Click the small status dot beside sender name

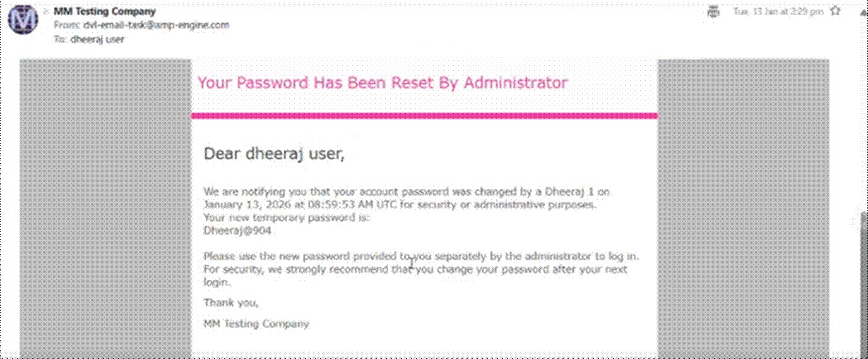pos(46,12)
